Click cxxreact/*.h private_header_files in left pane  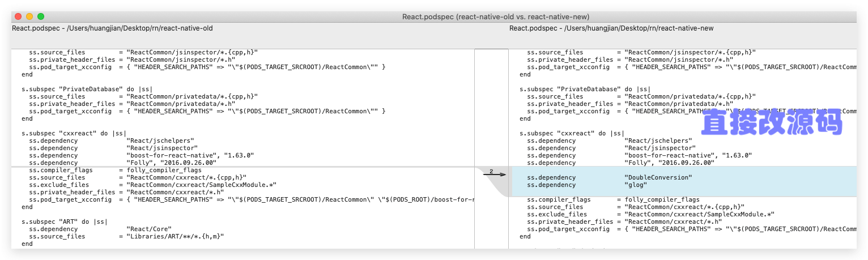pos(126,192)
